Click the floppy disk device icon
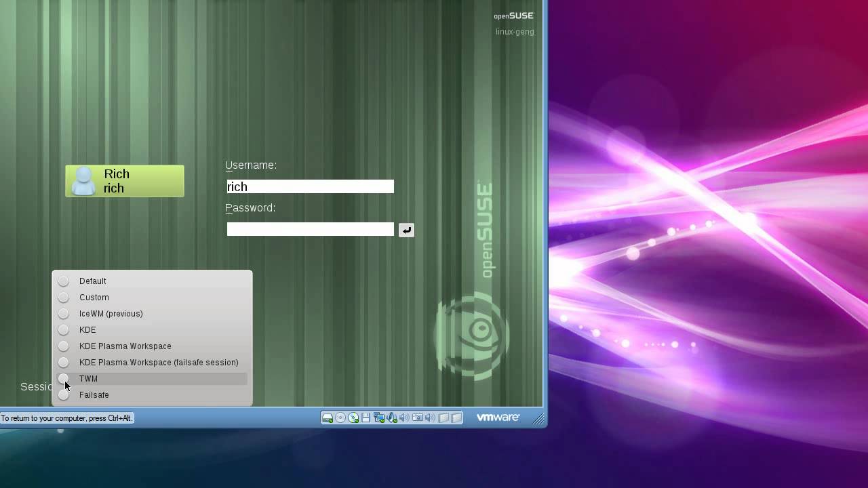868x488 pixels. (366, 418)
